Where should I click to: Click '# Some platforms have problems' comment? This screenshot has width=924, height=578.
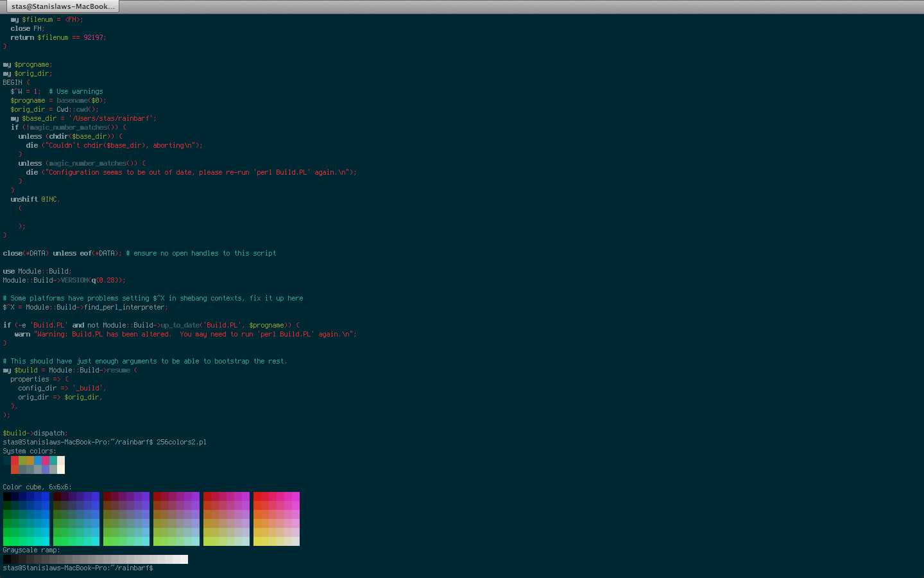click(x=153, y=299)
